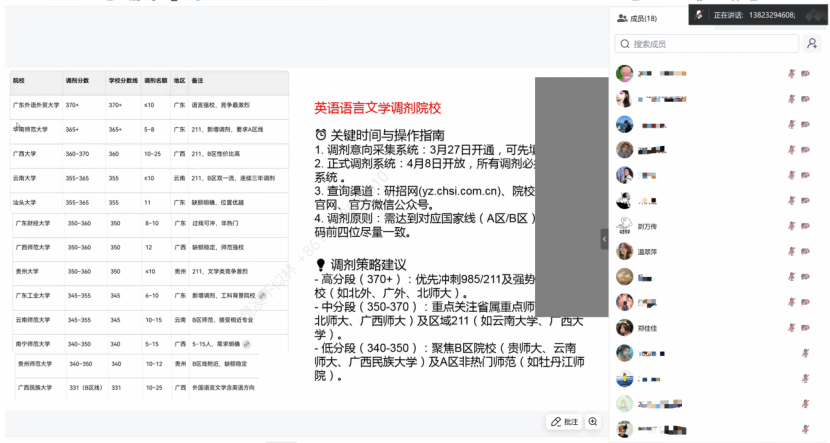Click 尉万传's avatar in members list

[x=624, y=225]
